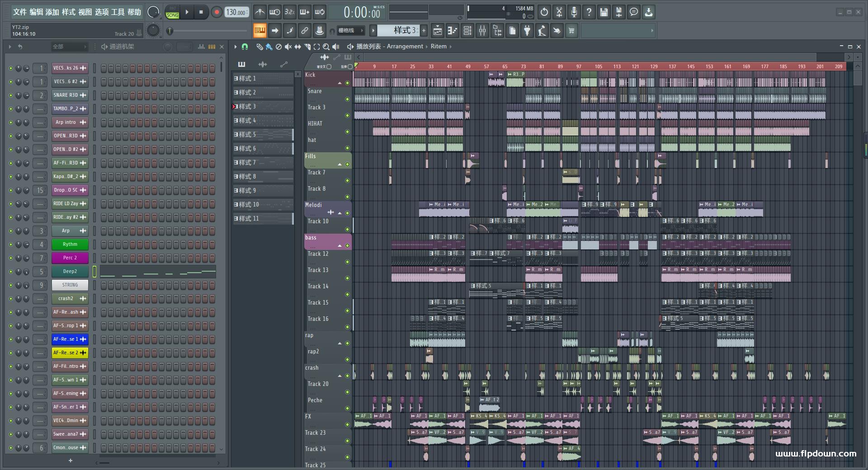Open the channel rack options arrow
The image size is (868, 470).
[10, 47]
